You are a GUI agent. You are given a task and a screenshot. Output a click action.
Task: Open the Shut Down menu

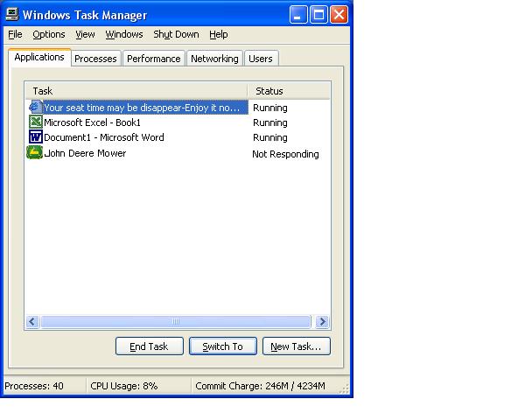coord(176,34)
